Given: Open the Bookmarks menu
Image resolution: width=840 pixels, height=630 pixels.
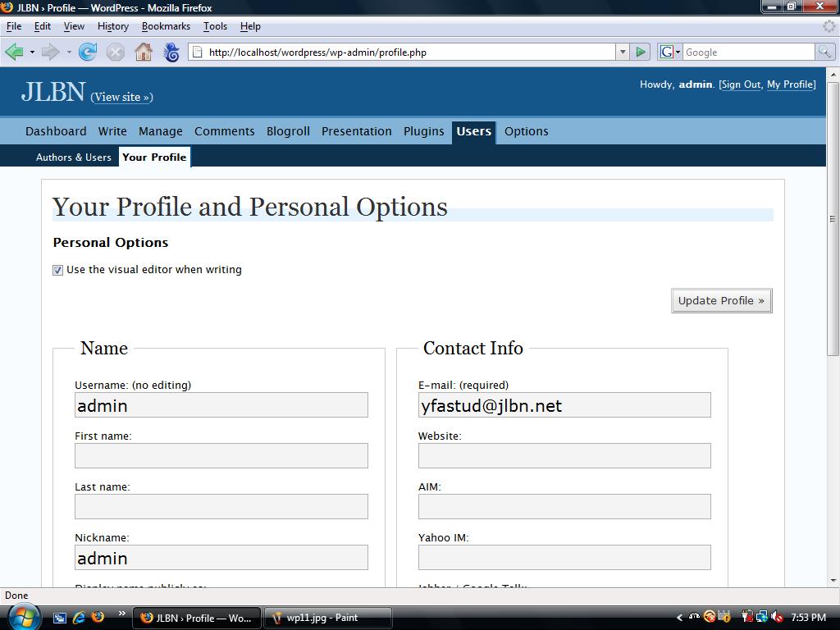Looking at the screenshot, I should [166, 26].
